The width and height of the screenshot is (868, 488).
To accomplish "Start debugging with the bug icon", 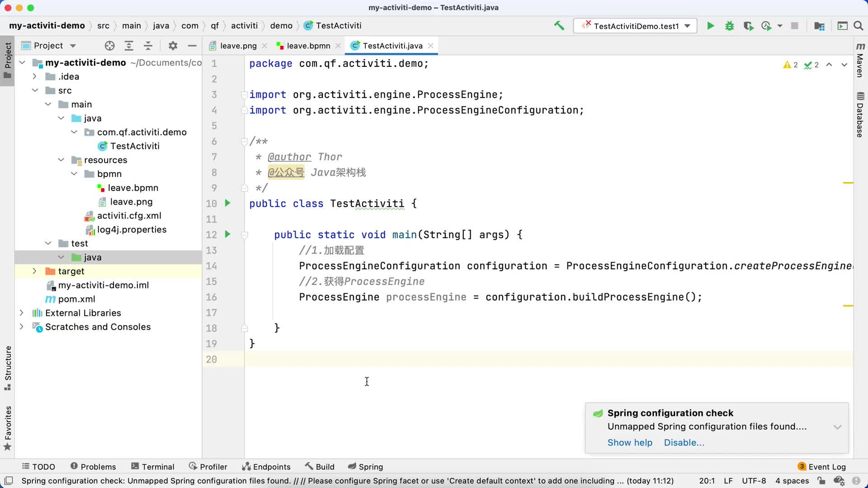I will point(729,26).
